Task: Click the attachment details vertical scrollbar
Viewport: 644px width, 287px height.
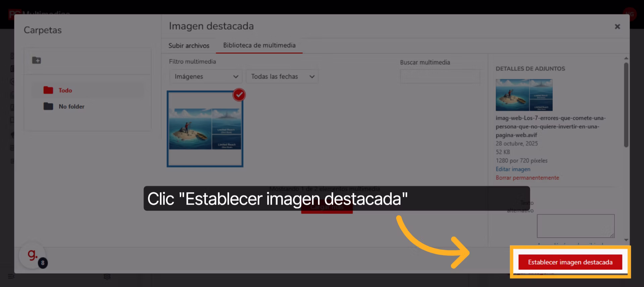Action: click(626, 105)
